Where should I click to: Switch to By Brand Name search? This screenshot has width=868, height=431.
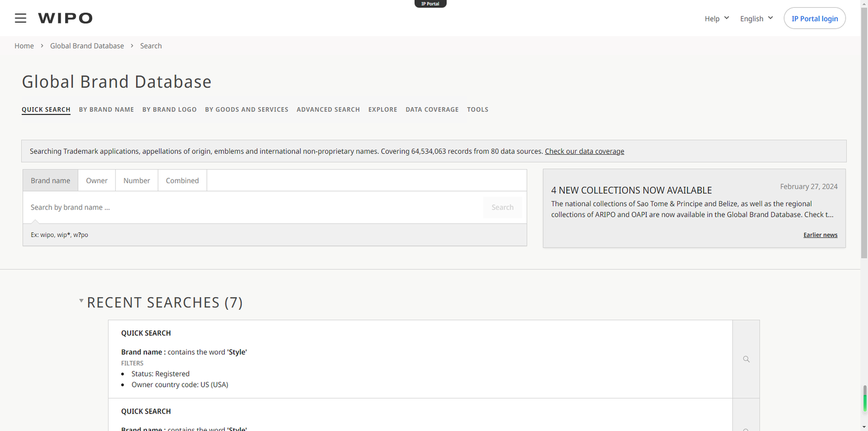[106, 110]
